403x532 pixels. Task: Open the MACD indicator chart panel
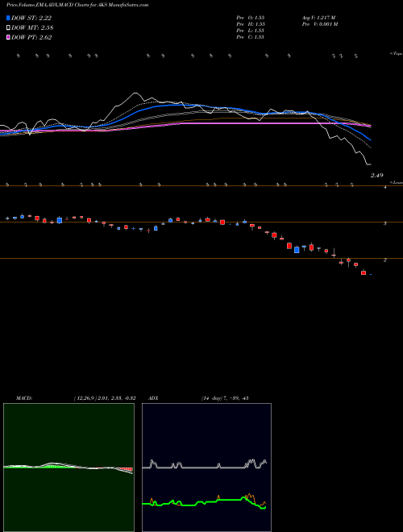point(69,468)
